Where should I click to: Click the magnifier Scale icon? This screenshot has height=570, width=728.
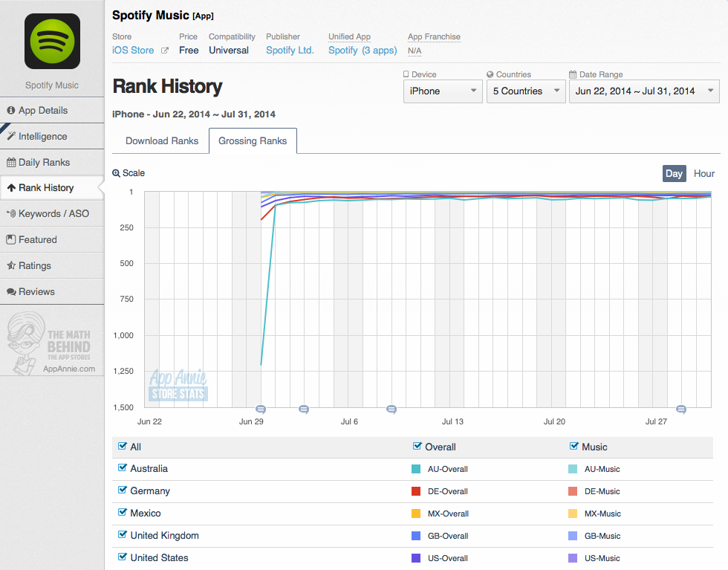coord(116,173)
